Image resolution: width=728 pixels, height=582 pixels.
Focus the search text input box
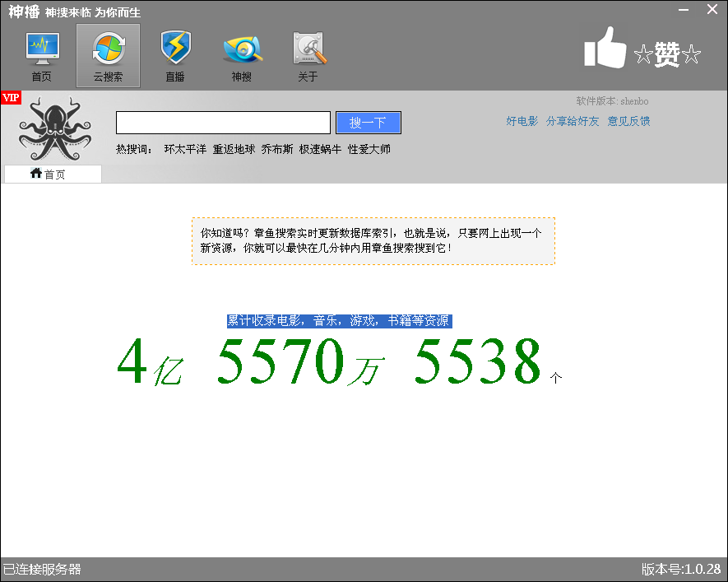tap(223, 123)
